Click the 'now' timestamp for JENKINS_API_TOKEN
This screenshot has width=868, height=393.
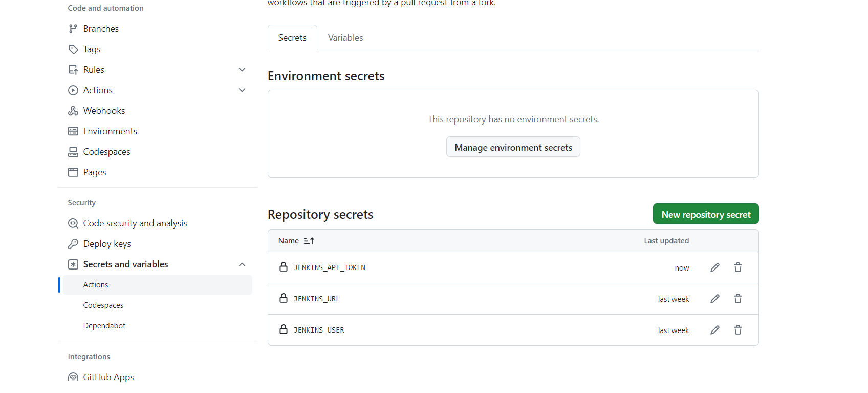(x=682, y=268)
